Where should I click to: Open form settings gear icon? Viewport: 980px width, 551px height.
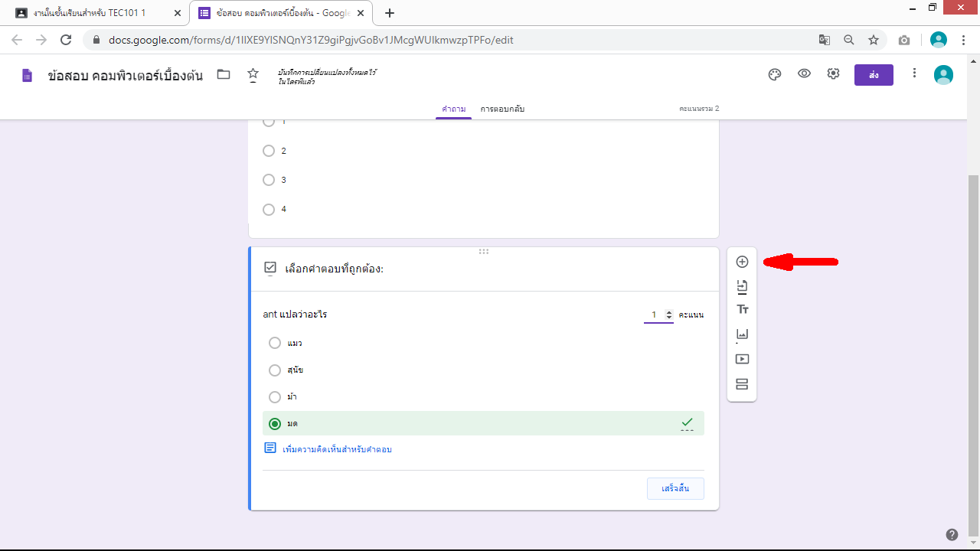point(833,74)
